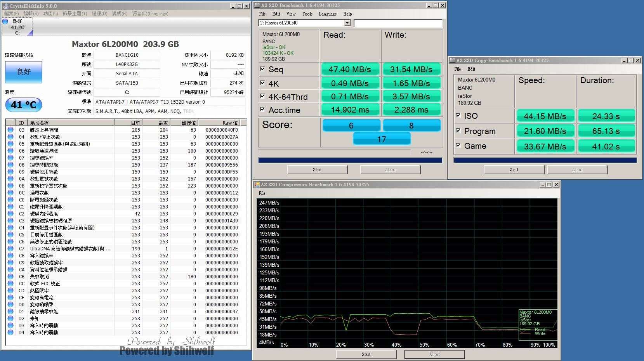Viewport: 644px width, 361px height.
Task: Click Start in Copy-Benchmark window
Action: [x=514, y=170]
